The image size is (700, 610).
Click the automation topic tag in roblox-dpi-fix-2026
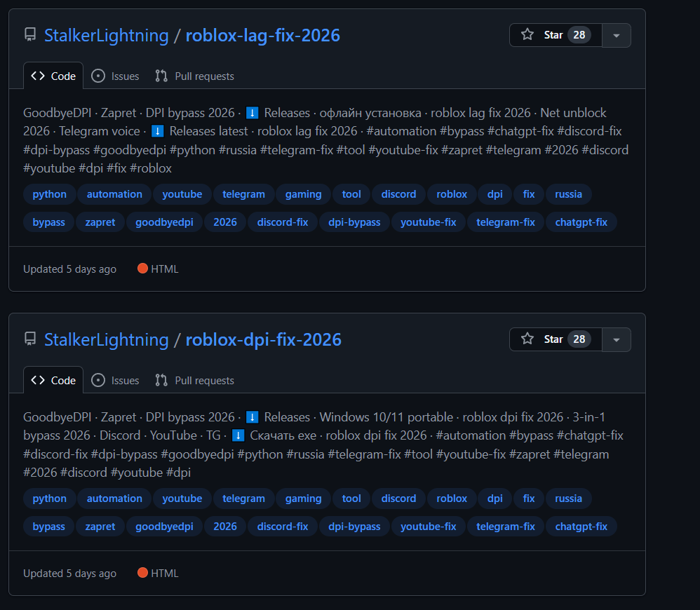point(114,499)
